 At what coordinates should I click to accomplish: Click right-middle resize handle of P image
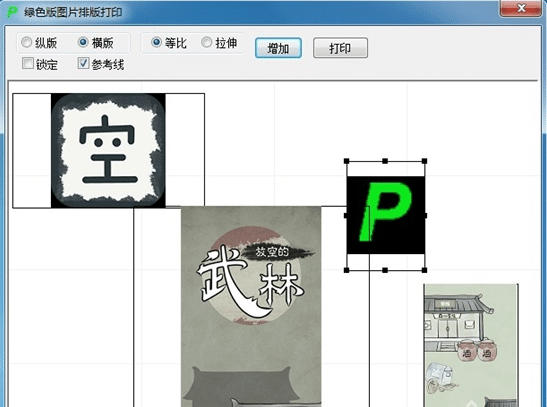tap(425, 216)
